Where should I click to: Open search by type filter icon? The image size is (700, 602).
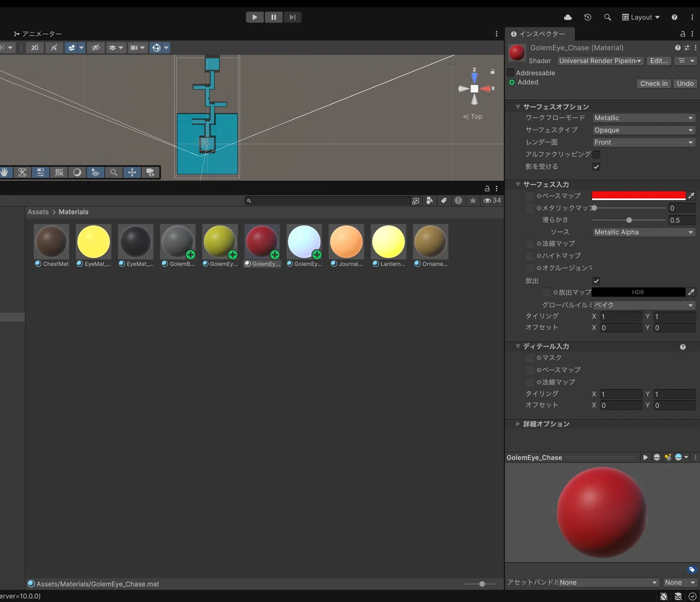[x=429, y=201]
